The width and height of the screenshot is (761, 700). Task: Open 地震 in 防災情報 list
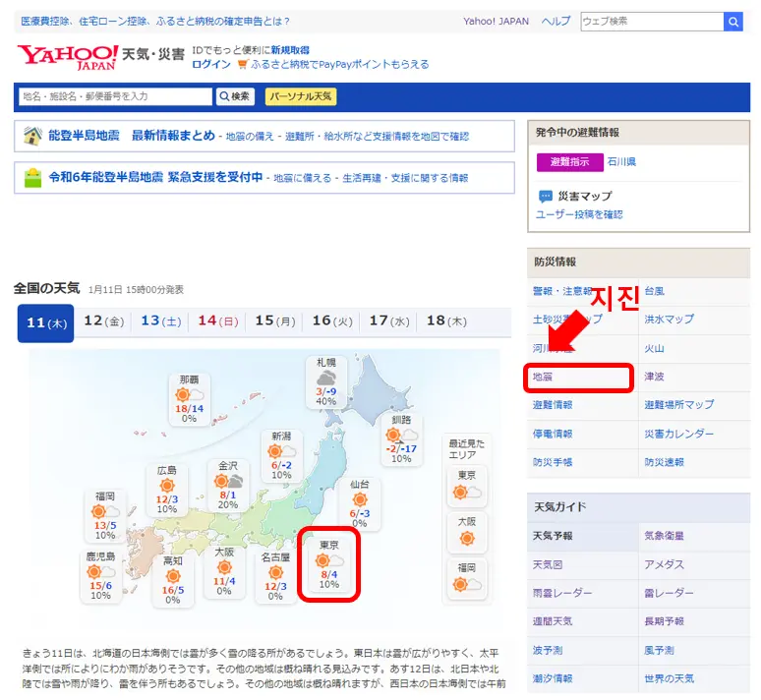point(542,377)
